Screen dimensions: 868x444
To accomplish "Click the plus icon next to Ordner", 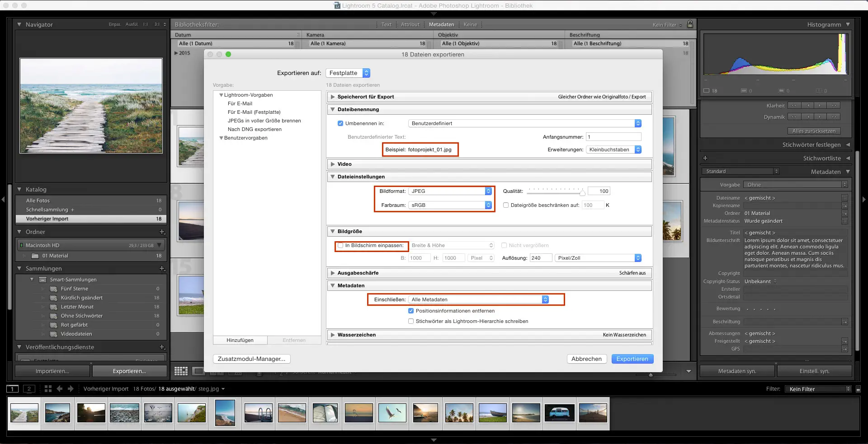I will pyautogui.click(x=162, y=232).
